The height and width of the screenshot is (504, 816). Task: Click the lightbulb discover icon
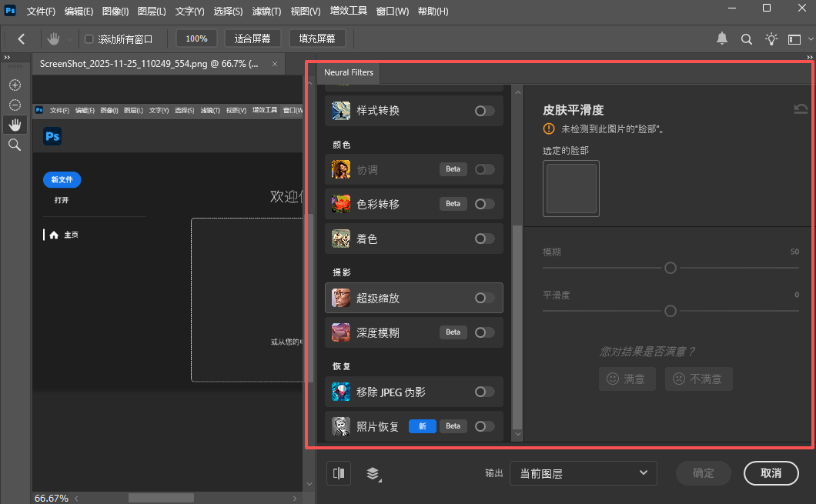coord(771,38)
